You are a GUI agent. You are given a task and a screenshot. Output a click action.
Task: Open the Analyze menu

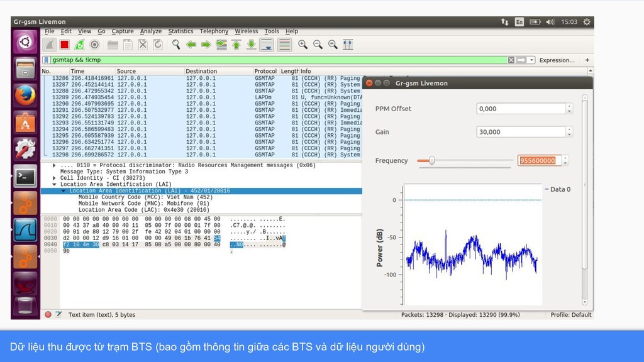click(150, 31)
